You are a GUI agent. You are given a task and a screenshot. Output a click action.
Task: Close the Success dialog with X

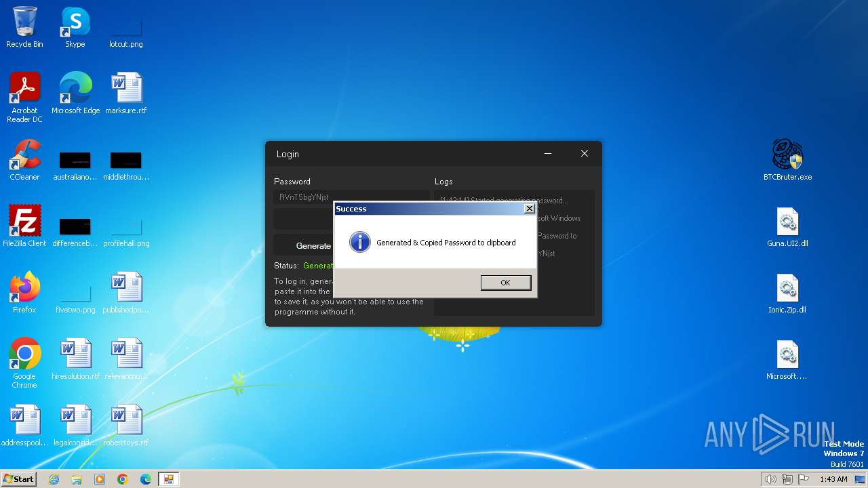(x=529, y=209)
